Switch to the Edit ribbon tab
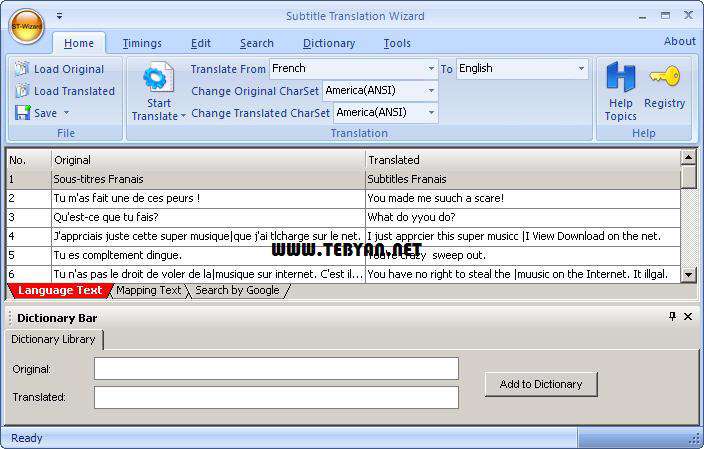The height and width of the screenshot is (449, 704). [x=201, y=43]
